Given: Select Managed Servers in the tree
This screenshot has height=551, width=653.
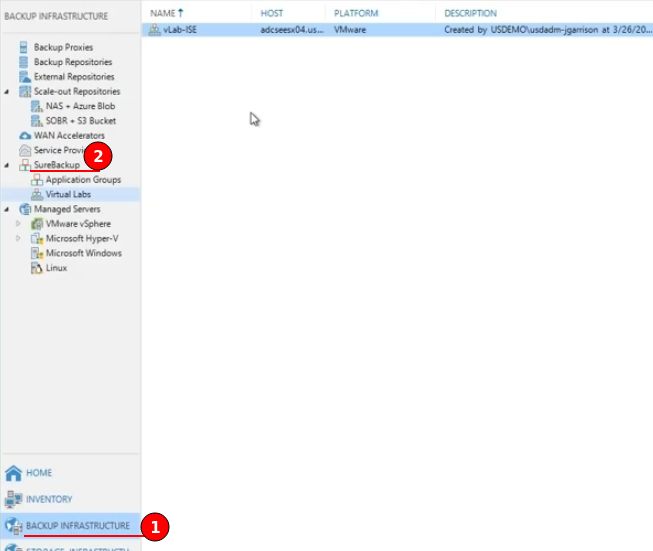Looking at the screenshot, I should pos(67,209).
